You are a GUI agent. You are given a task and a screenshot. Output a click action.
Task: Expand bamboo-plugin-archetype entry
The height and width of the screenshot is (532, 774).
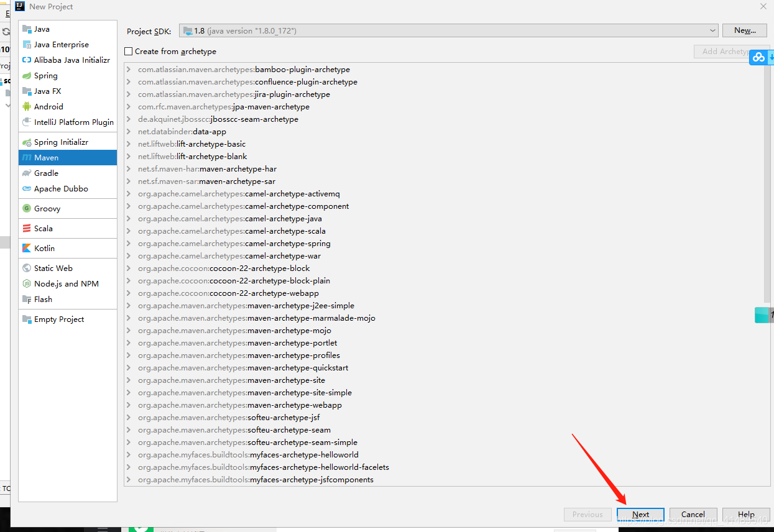point(129,70)
